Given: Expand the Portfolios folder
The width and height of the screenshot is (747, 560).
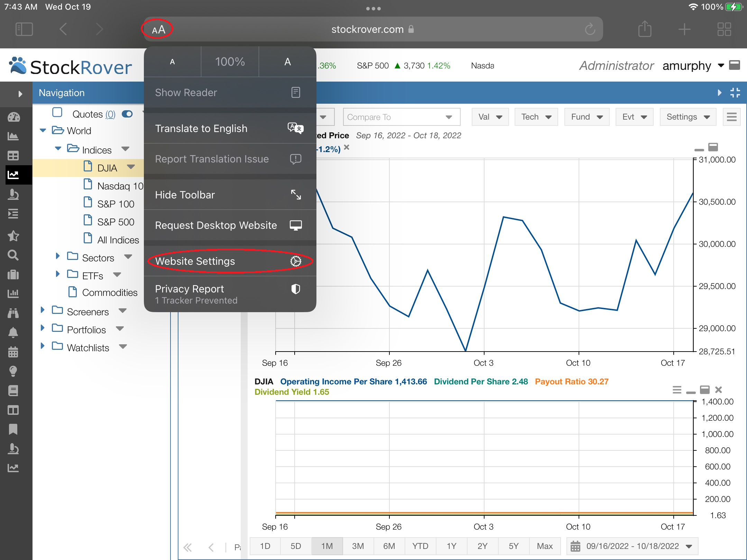Looking at the screenshot, I should click(x=43, y=328).
